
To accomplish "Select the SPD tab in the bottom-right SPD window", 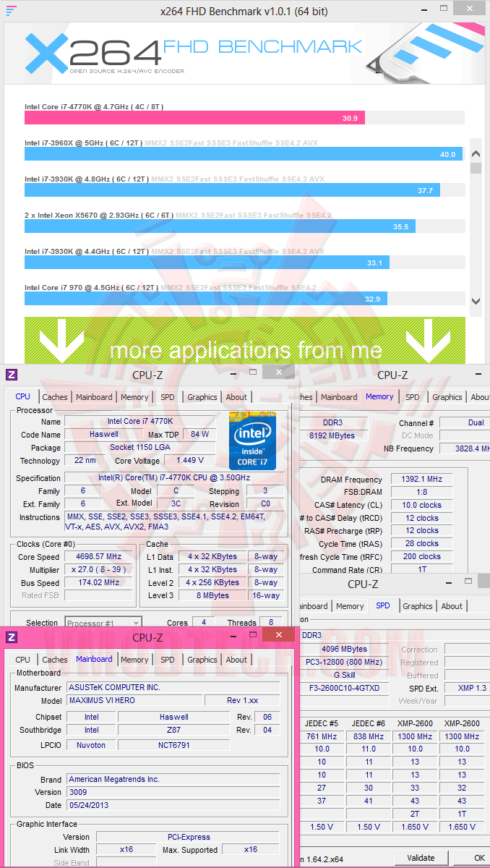I will [x=382, y=605].
